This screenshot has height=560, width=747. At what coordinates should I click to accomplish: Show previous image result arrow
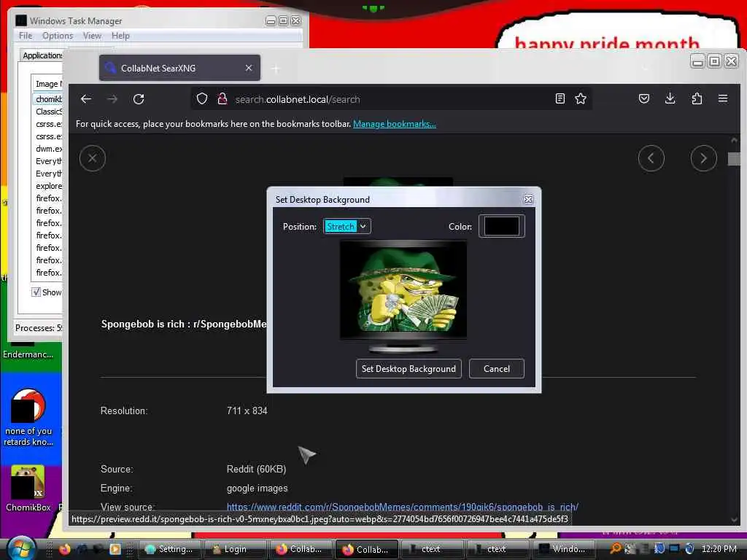click(x=651, y=158)
